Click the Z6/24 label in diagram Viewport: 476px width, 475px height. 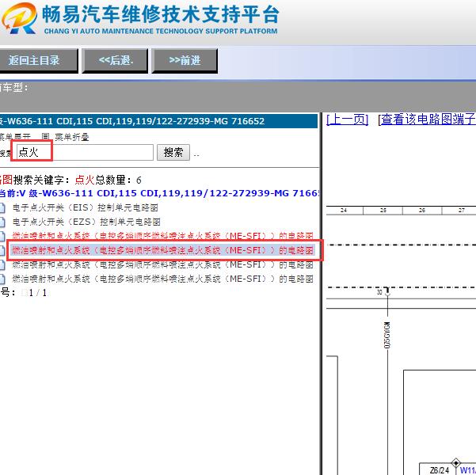pyautogui.click(x=440, y=470)
